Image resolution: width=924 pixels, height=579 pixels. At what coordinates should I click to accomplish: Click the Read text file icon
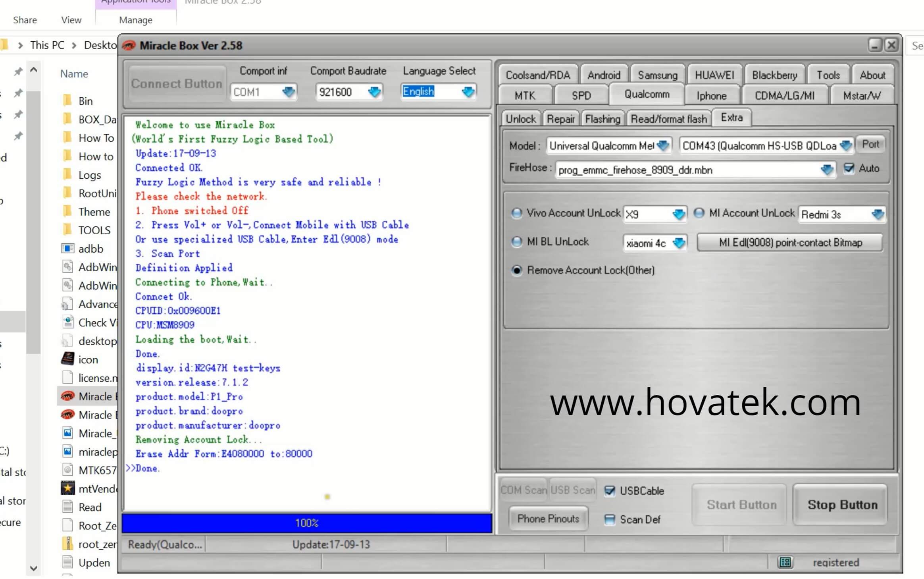point(67,507)
